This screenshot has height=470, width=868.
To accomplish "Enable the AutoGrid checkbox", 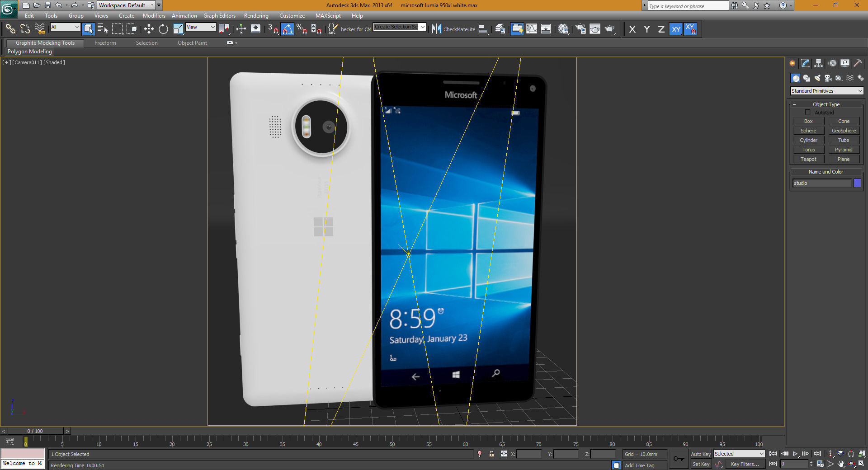I will pyautogui.click(x=807, y=113).
